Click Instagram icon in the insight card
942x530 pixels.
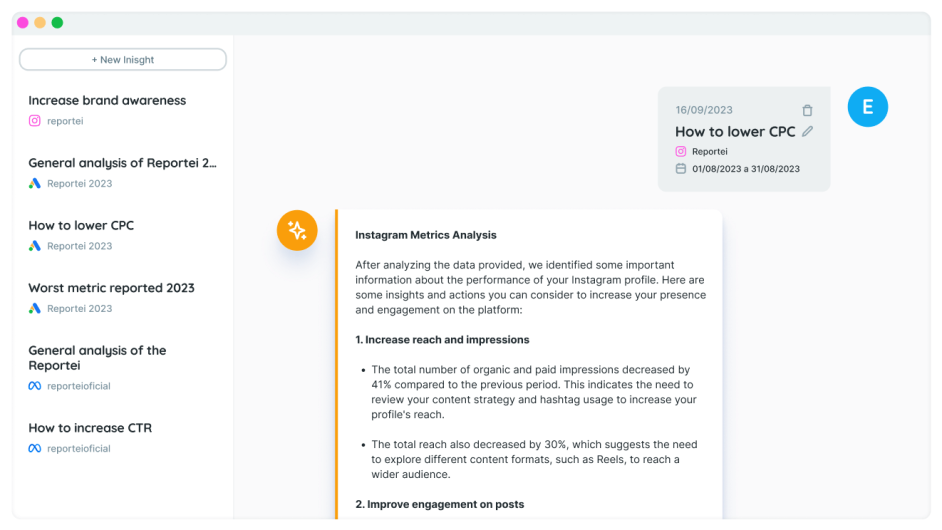point(681,152)
